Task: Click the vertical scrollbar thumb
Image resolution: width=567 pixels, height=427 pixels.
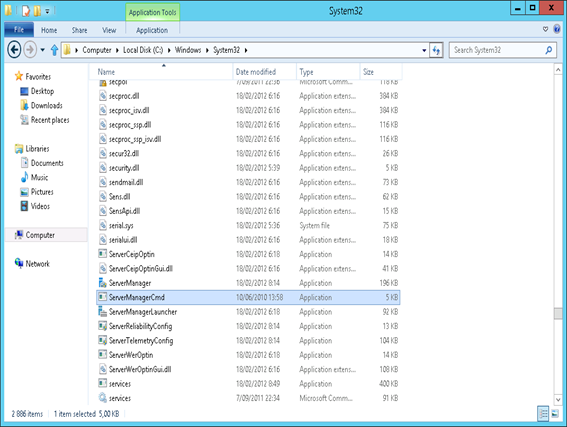Action: pyautogui.click(x=558, y=313)
